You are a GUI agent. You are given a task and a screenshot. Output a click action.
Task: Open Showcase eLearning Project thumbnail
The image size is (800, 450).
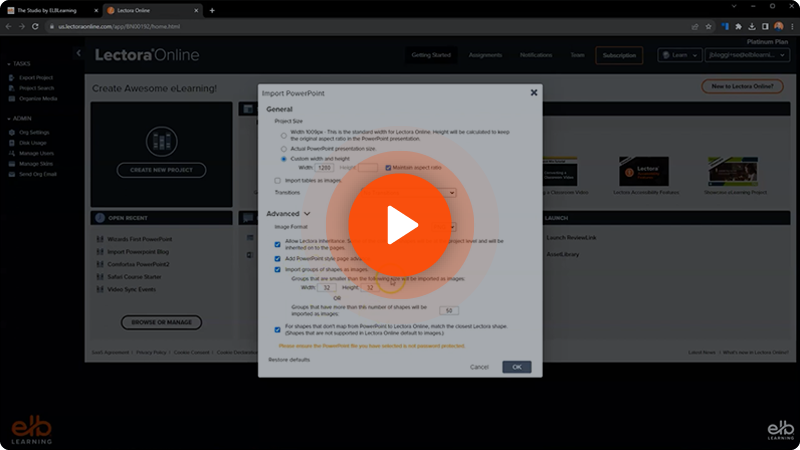pyautogui.click(x=733, y=171)
